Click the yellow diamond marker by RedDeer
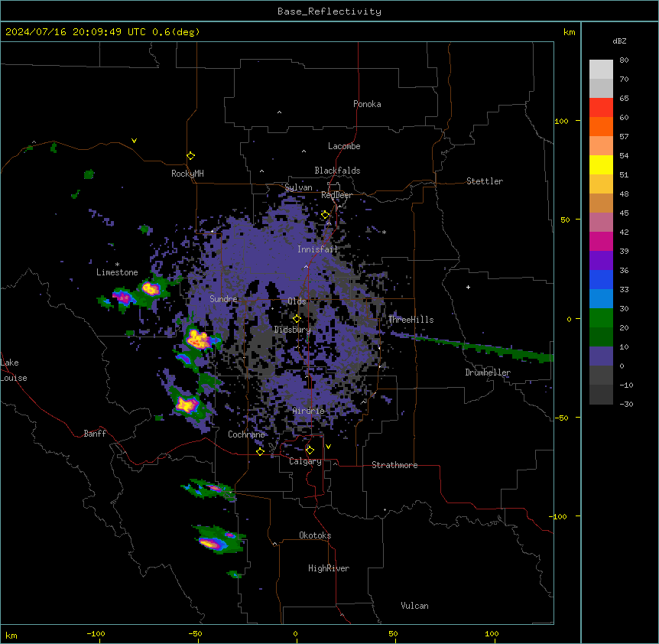The image size is (659, 644). 325,215
